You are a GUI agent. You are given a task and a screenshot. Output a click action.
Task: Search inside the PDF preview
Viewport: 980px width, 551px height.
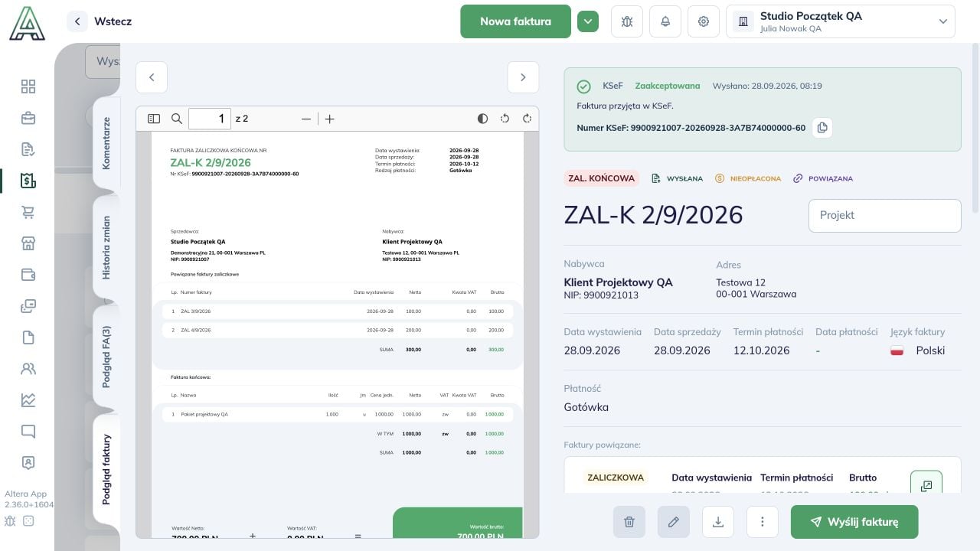point(177,119)
